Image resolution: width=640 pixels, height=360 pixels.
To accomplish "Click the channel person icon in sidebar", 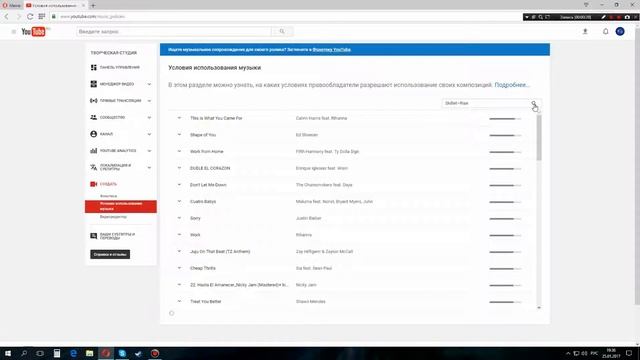I will click(x=93, y=134).
